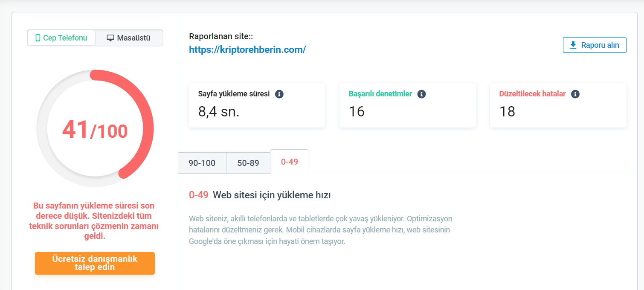Screen dimensions: 644x290
Task: Click info icon beside Düzeltilecek hatalar
Action: (575, 94)
